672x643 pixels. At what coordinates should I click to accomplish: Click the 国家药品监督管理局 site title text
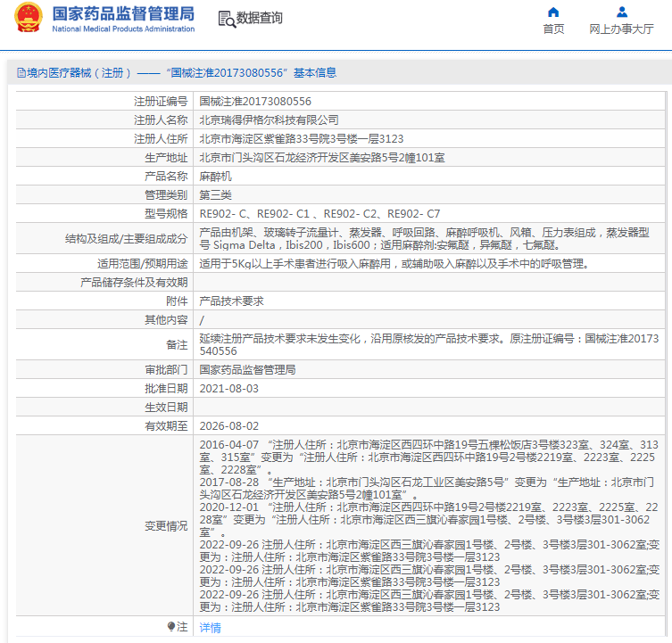tap(123, 13)
